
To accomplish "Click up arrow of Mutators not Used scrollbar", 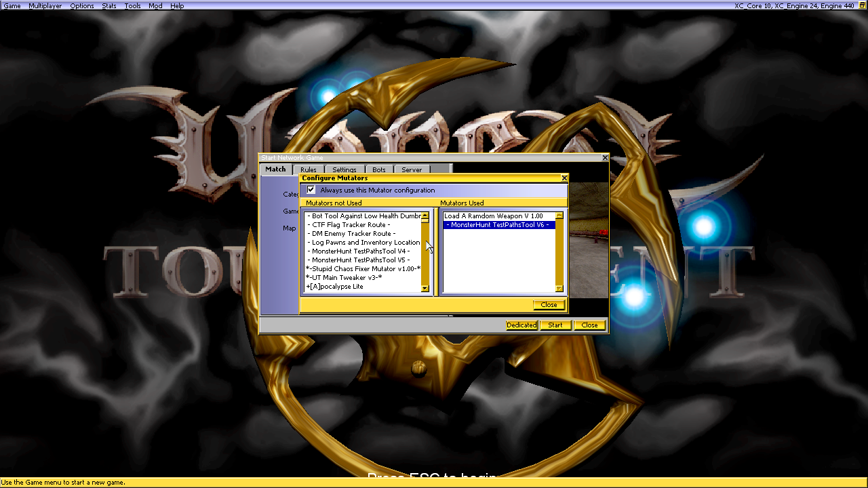I will [x=425, y=216].
